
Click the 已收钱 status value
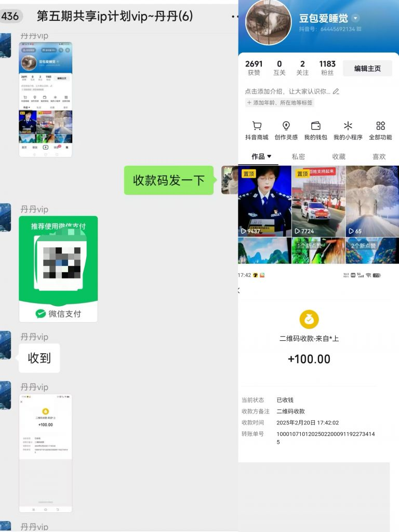tap(285, 400)
